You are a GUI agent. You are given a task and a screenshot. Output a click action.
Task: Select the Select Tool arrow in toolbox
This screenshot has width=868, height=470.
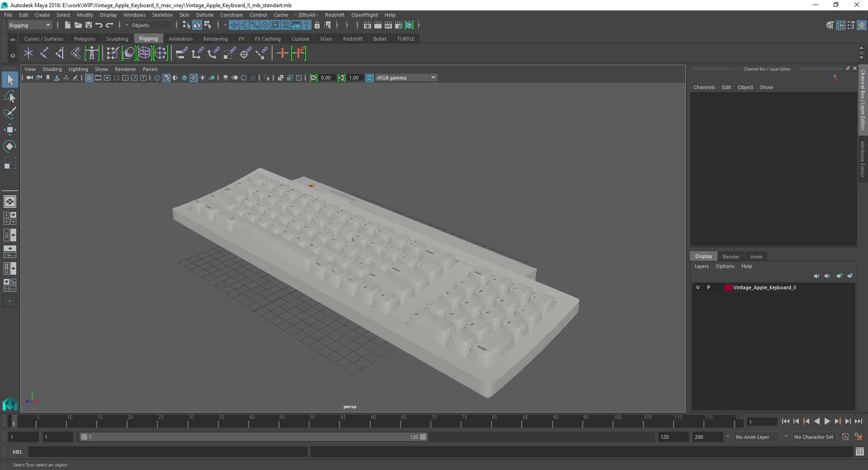click(x=10, y=80)
